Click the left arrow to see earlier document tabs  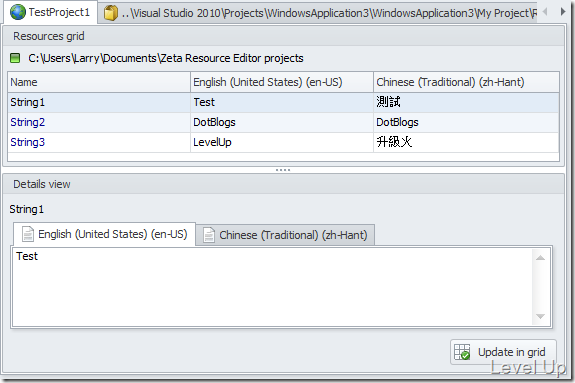[545, 12]
